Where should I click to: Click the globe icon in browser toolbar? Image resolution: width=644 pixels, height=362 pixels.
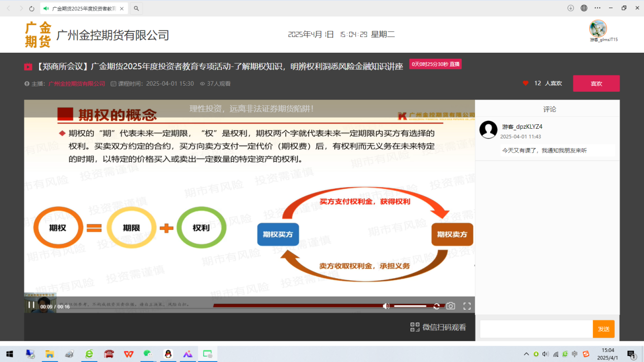(x=584, y=8)
